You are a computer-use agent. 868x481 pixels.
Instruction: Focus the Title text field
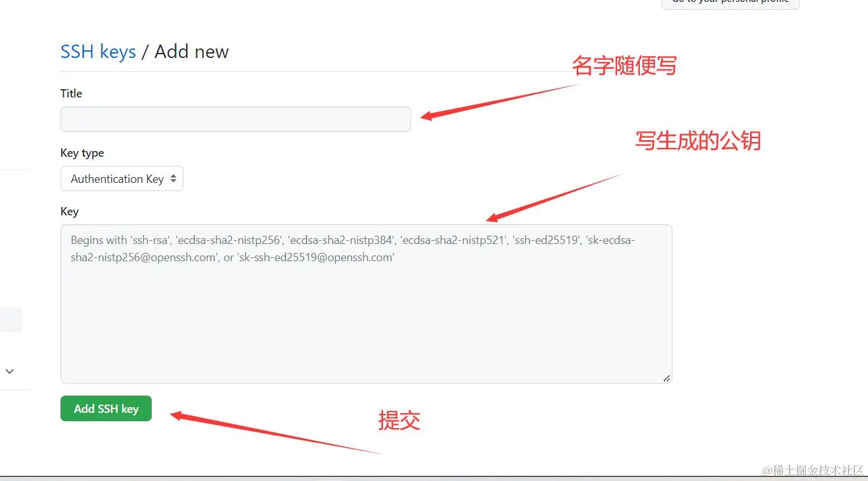pos(236,119)
